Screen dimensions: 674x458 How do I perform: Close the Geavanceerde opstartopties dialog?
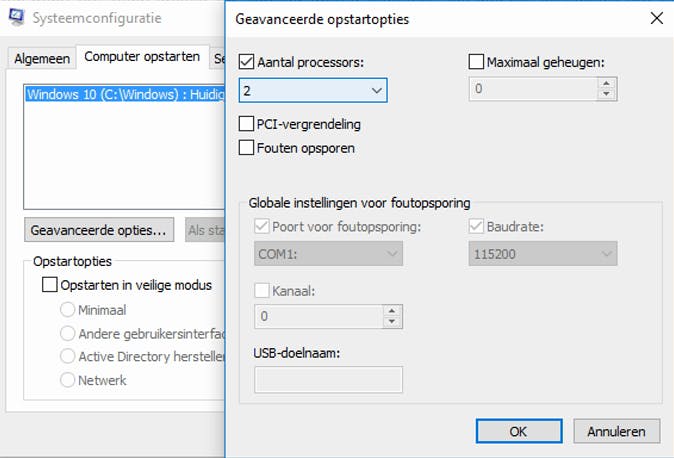(656, 18)
